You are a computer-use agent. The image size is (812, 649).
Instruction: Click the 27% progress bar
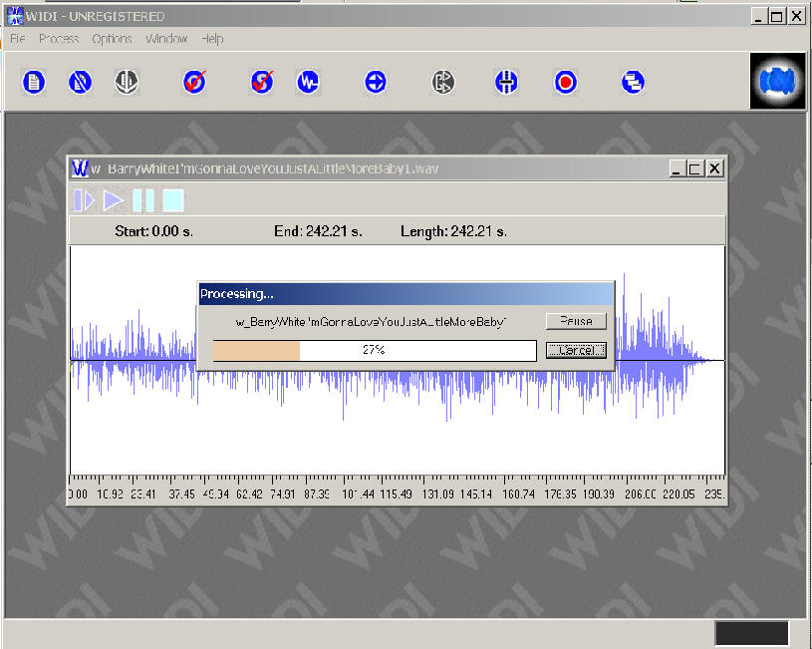375,350
